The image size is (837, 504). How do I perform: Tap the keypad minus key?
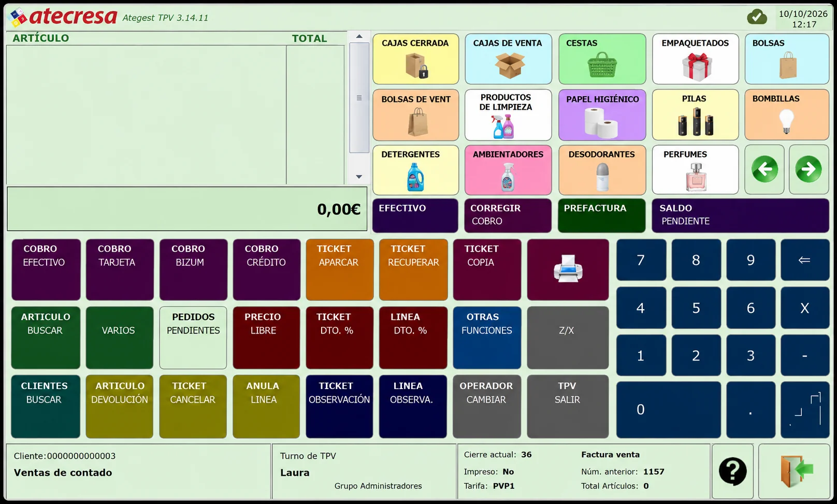coord(804,356)
